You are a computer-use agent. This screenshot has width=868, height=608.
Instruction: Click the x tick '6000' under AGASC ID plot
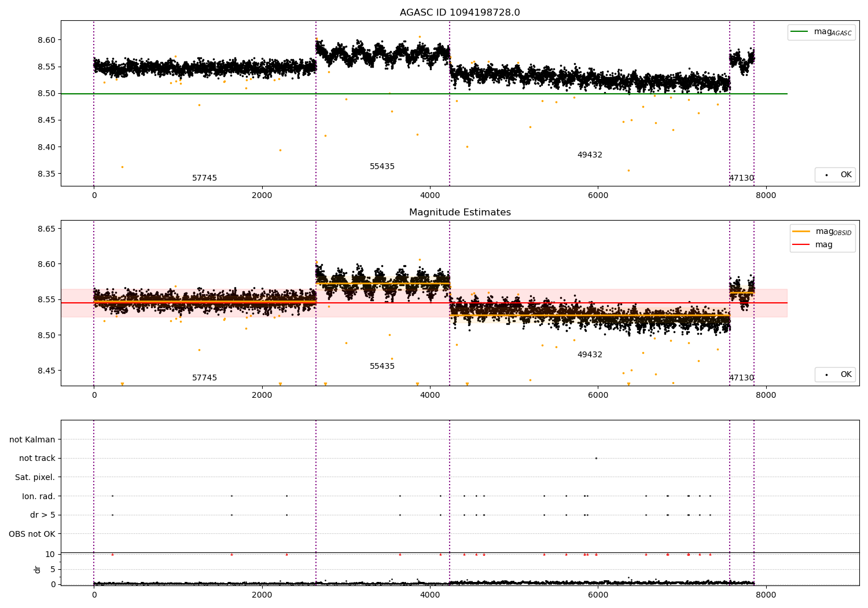pos(598,196)
